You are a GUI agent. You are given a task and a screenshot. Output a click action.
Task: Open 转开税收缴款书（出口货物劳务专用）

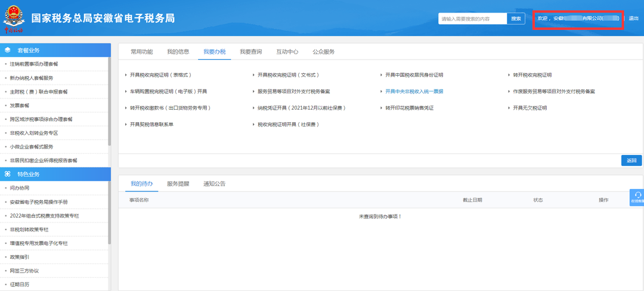point(170,108)
